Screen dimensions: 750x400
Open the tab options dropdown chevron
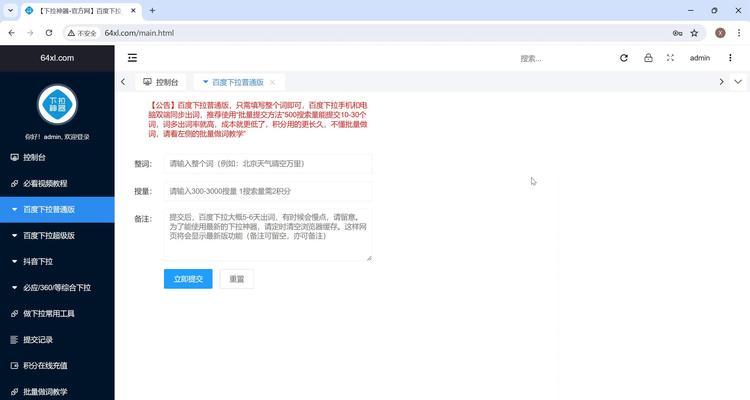(738, 82)
